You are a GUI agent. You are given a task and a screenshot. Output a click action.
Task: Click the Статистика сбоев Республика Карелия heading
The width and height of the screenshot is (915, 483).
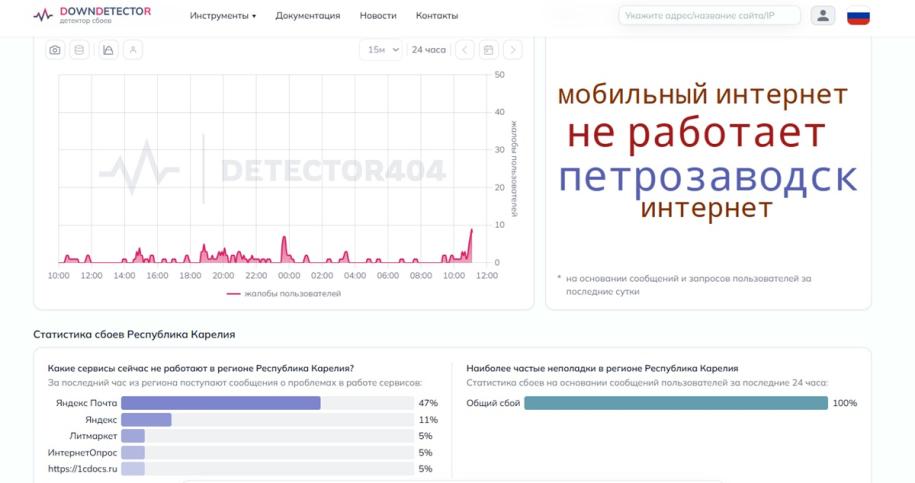134,334
